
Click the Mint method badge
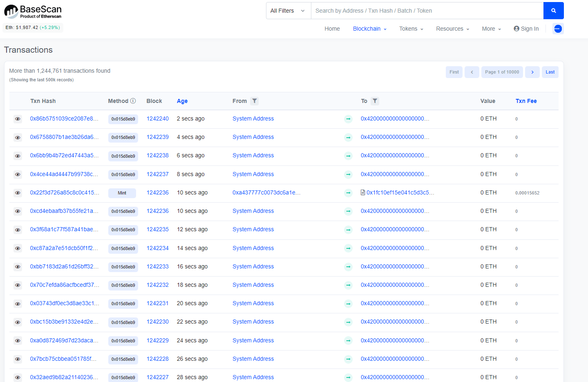(x=122, y=193)
